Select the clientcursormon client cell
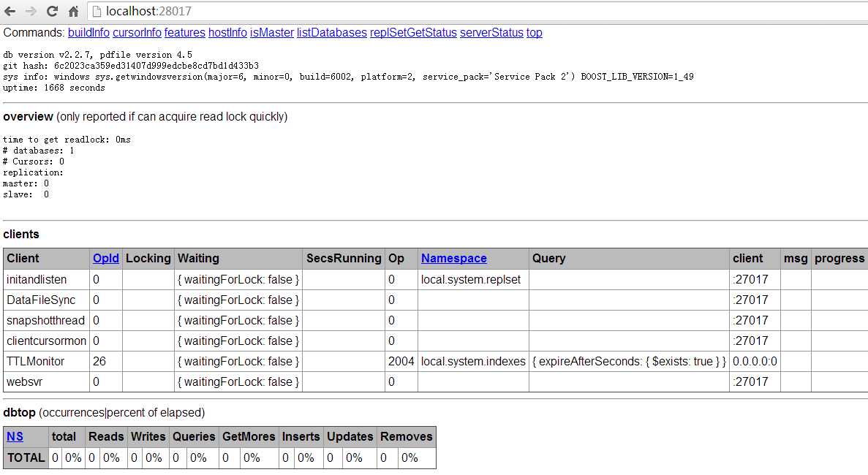868x475 pixels. coord(47,341)
